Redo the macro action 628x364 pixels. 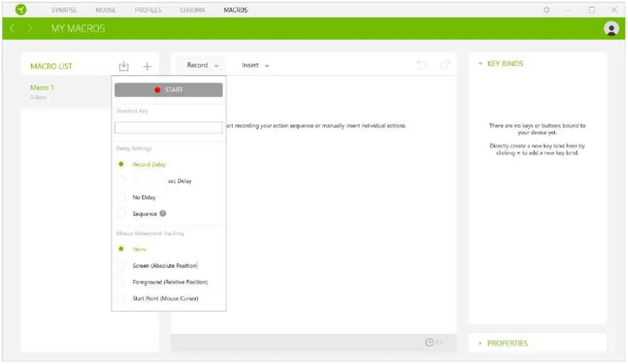(x=445, y=64)
